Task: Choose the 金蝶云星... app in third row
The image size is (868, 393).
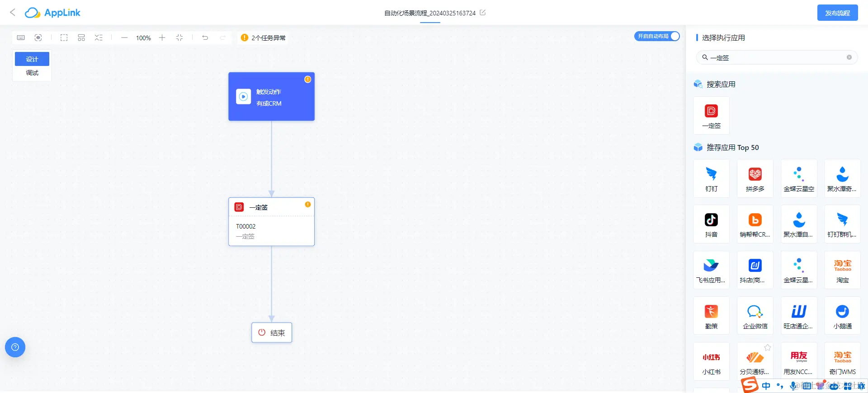Action: (799, 270)
